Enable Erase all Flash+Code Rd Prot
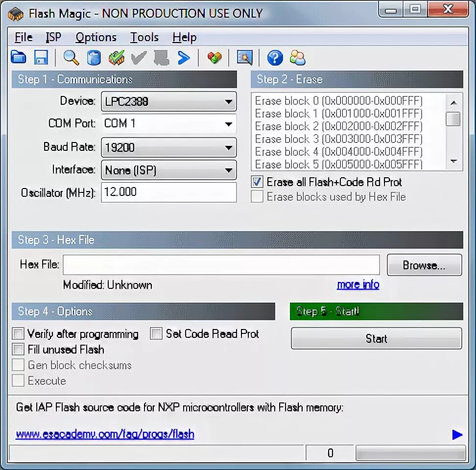 pyautogui.click(x=257, y=182)
